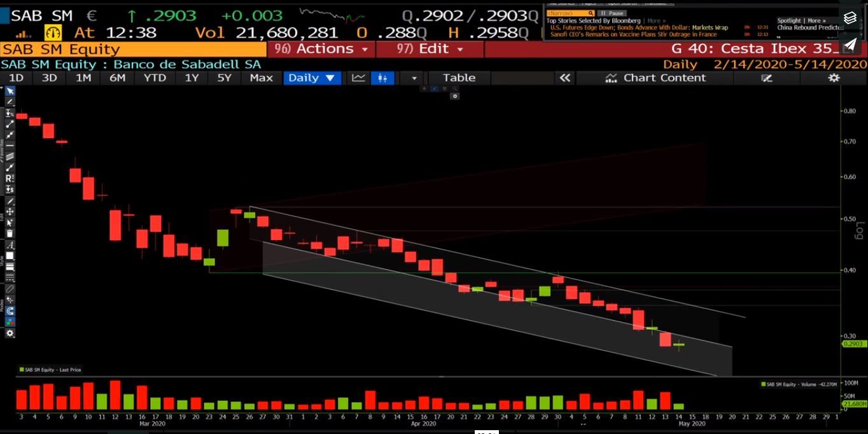This screenshot has height=434, width=868.
Task: Set chart range to YTD
Action: coord(155,78)
